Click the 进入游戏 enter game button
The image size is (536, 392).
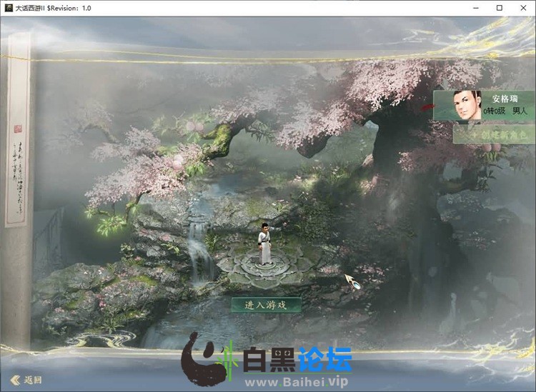click(x=265, y=305)
